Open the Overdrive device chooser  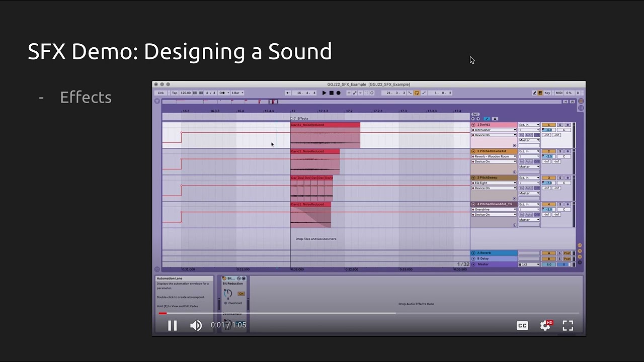pos(494,209)
